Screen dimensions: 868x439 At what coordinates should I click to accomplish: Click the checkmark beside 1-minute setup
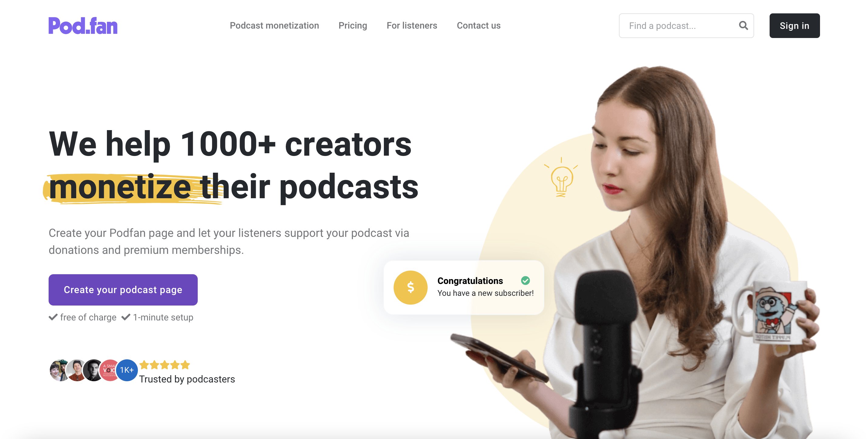[126, 317]
